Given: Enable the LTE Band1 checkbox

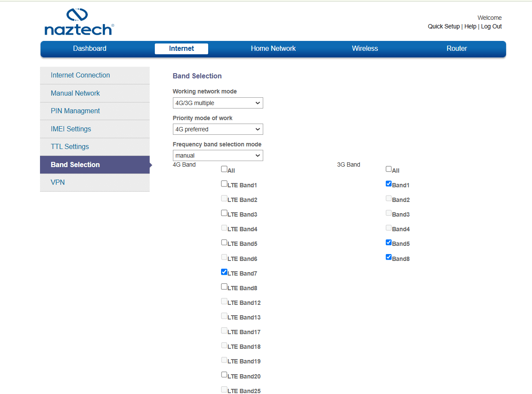Looking at the screenshot, I should pos(224,184).
